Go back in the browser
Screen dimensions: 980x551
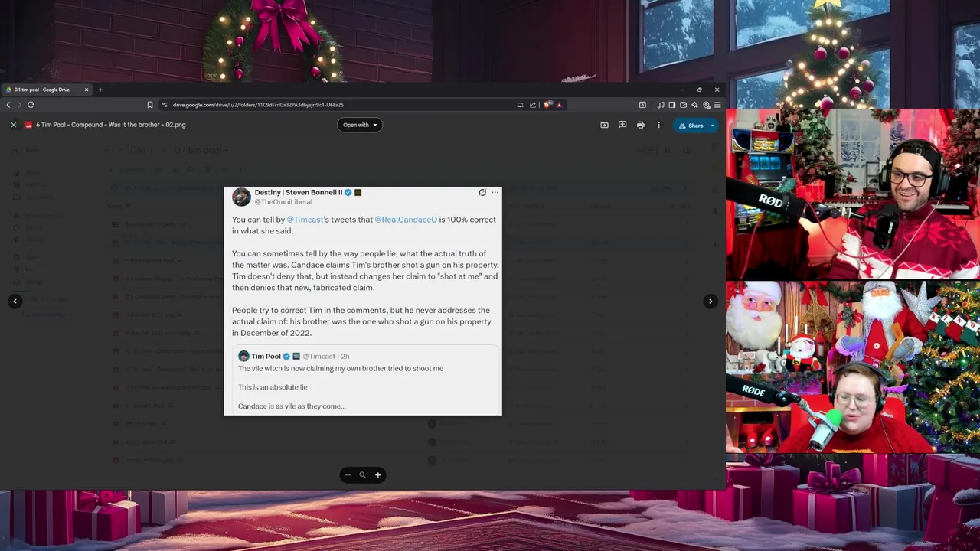pos(8,105)
